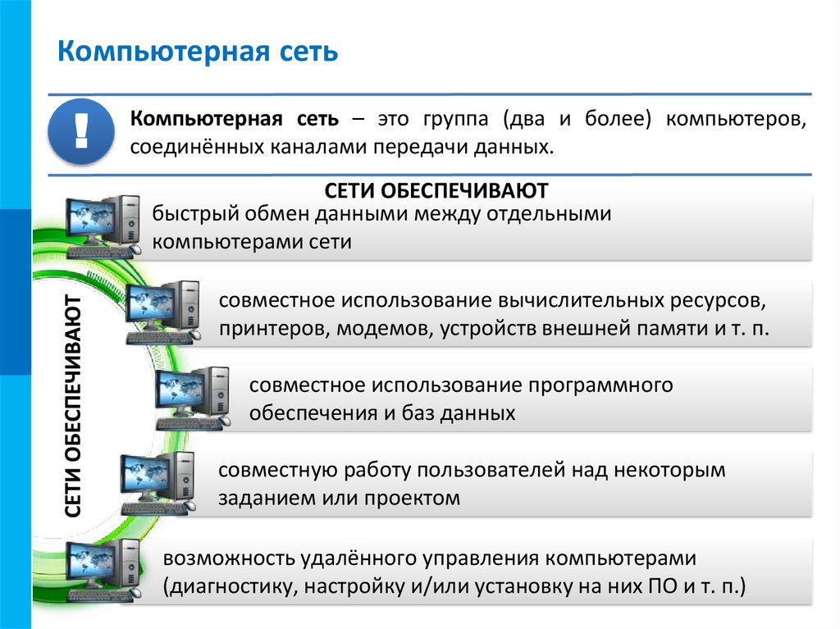Click the text 'соединённых каналами передачи данных.'
This screenshot has width=840, height=629.
click(342, 147)
